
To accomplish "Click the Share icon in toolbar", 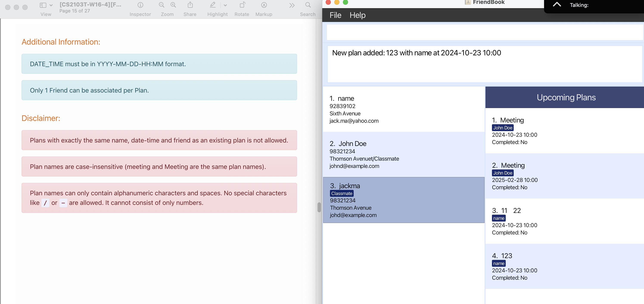I will point(190,5).
